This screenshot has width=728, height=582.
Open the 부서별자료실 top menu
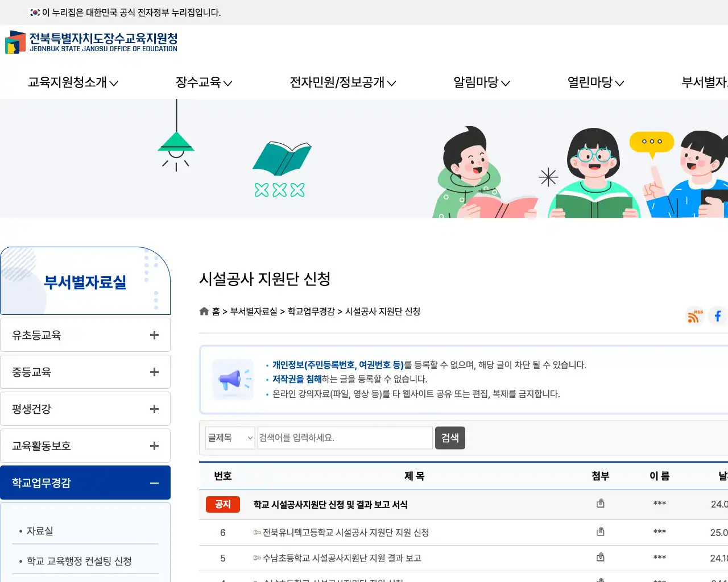pyautogui.click(x=705, y=82)
